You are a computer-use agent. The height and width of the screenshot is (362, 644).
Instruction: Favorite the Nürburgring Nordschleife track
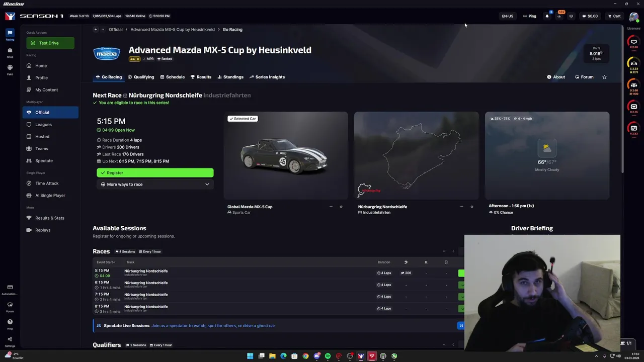click(471, 207)
